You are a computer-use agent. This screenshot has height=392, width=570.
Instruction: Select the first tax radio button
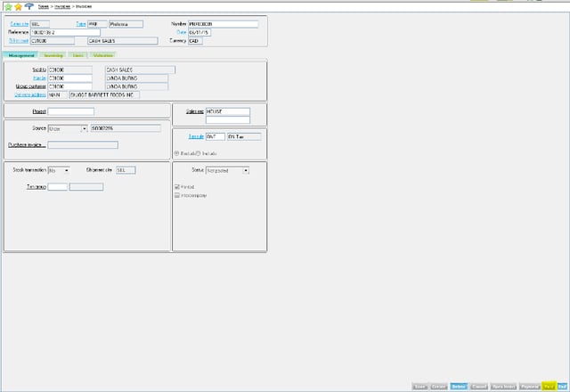point(176,153)
